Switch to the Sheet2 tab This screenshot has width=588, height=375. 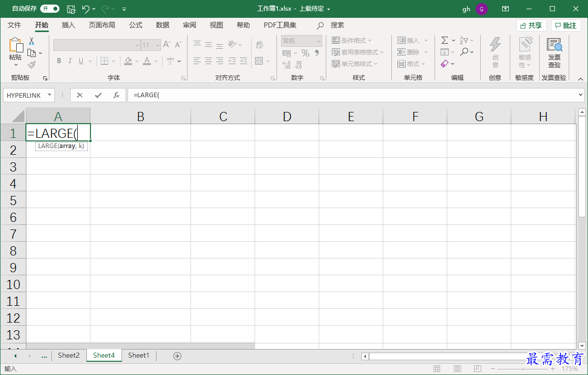(x=69, y=355)
